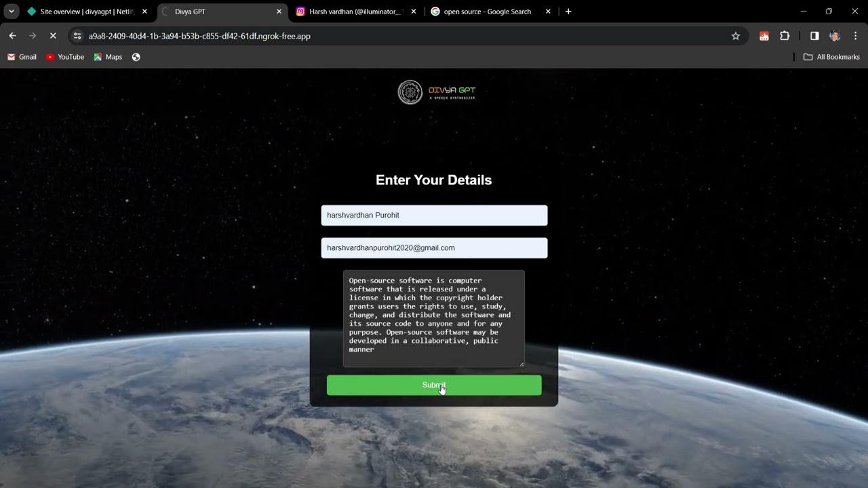Grab the text area resize handle
The image size is (868, 488).
coord(521,364)
